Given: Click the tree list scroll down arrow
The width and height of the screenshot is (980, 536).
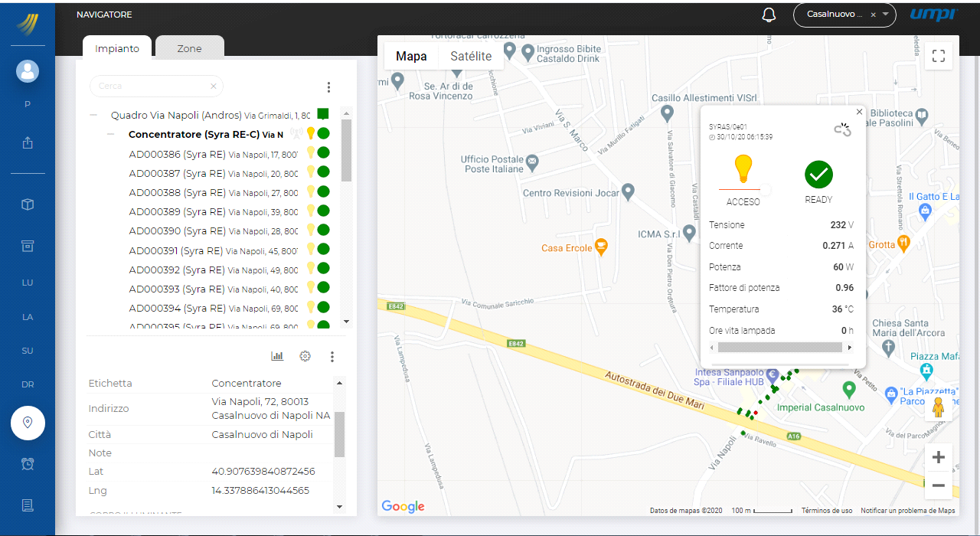Looking at the screenshot, I should 346,322.
